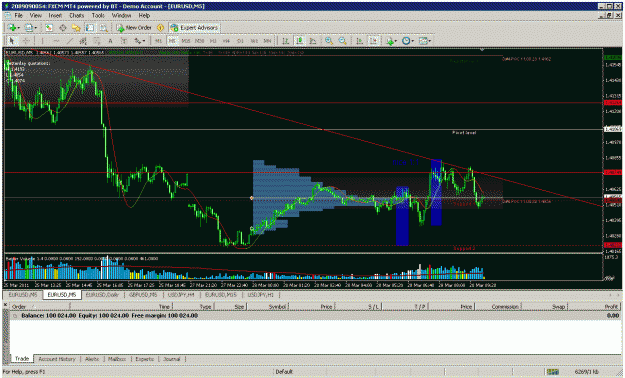Open the Help menu

tap(144, 15)
